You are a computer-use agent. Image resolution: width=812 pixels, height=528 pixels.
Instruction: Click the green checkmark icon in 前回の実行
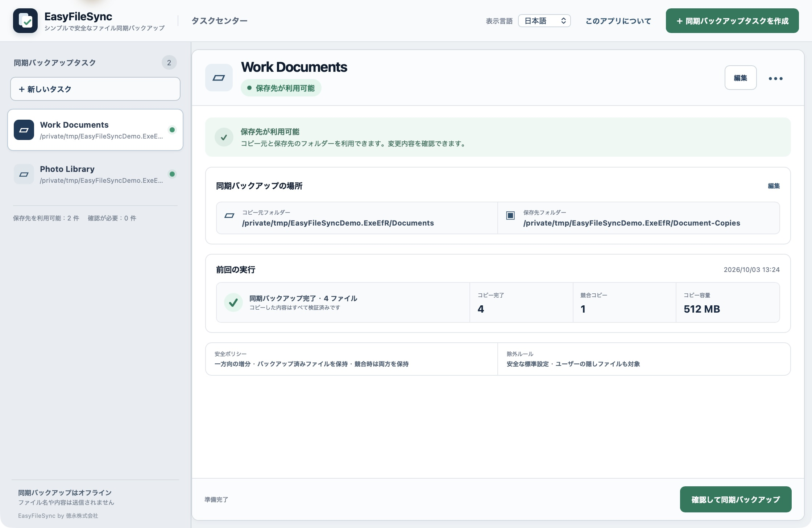(x=233, y=302)
